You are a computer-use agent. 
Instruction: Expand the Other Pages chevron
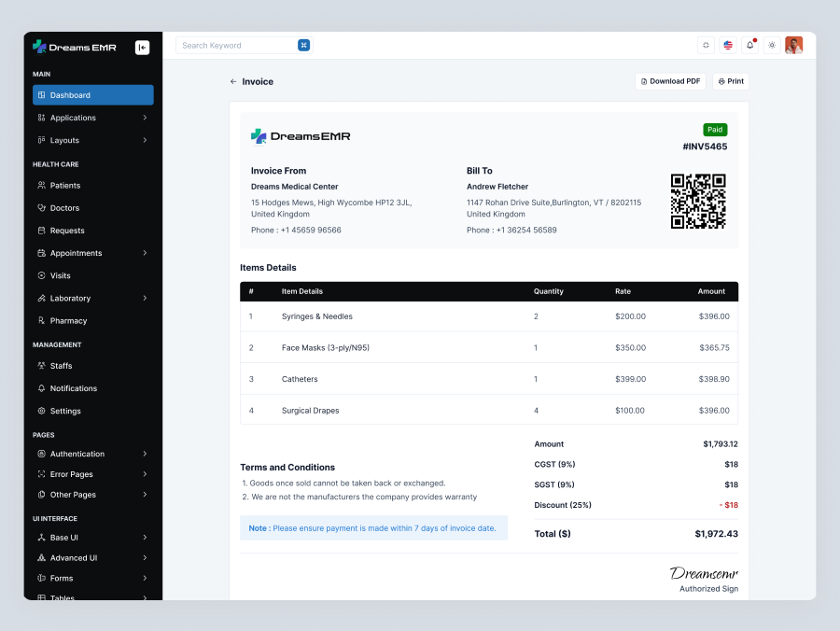pyautogui.click(x=145, y=495)
